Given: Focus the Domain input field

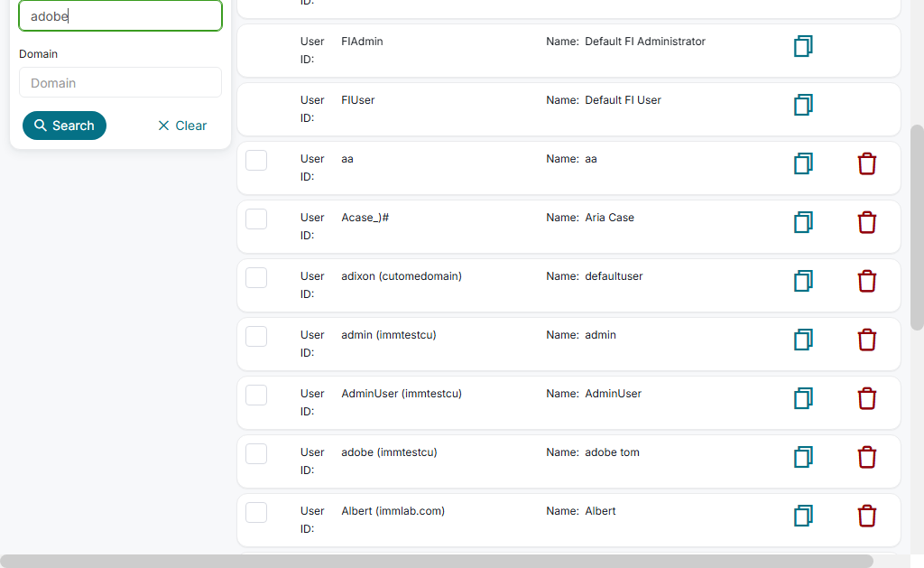Looking at the screenshot, I should click(x=120, y=82).
